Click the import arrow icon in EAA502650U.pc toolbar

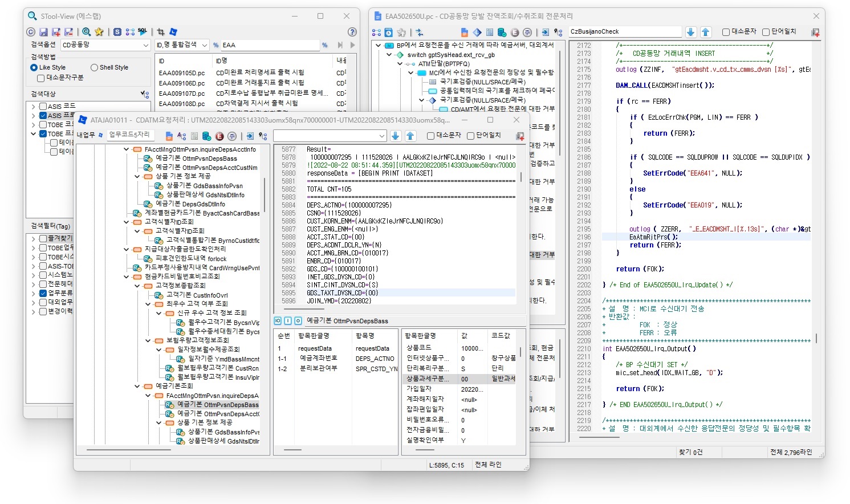point(546,32)
